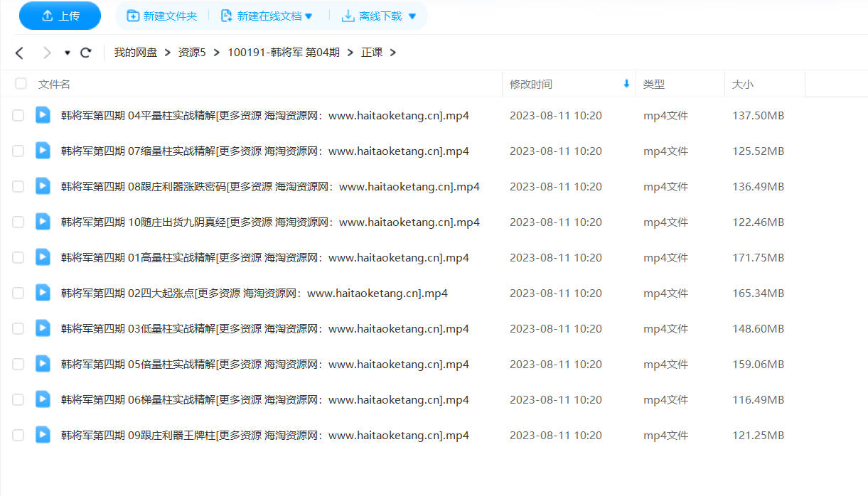Navigate to 我的网盘 breadcrumb
868x496 pixels.
point(136,53)
